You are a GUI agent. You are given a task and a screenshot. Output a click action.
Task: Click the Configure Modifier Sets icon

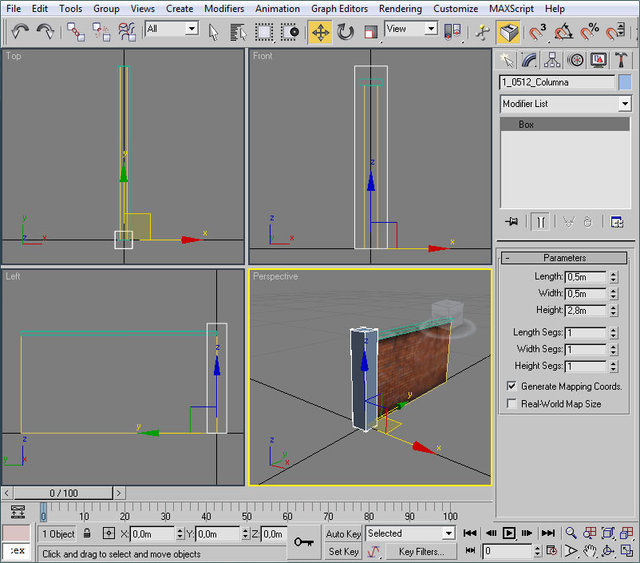617,222
